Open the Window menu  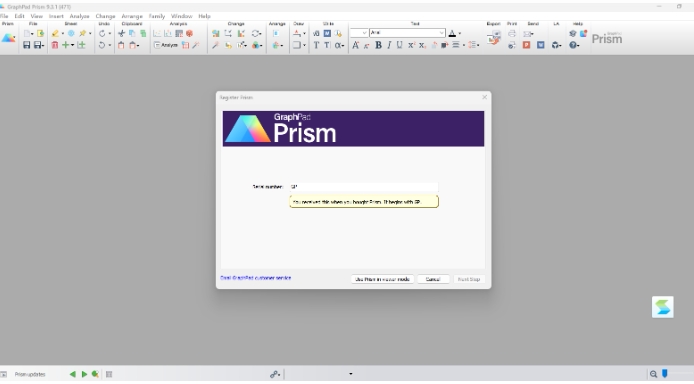[181, 16]
